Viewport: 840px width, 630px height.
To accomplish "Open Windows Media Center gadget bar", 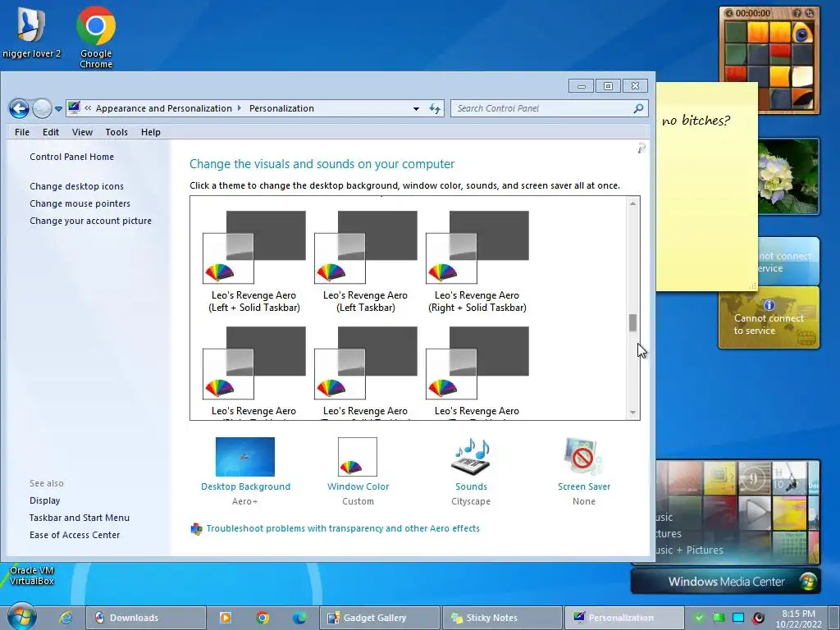I will pos(726,582).
